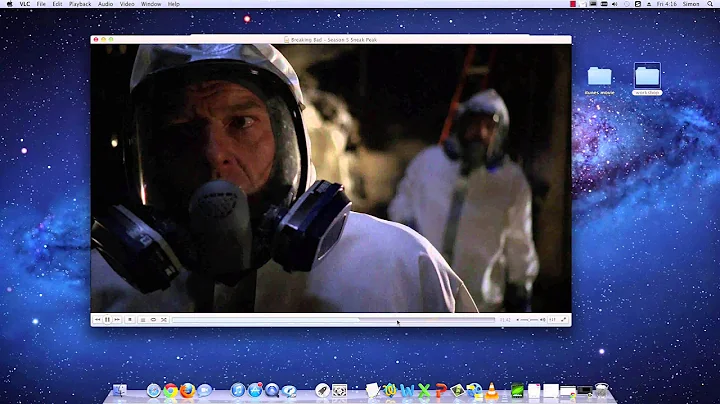Click the rewind (previous) button

pyautogui.click(x=97, y=320)
